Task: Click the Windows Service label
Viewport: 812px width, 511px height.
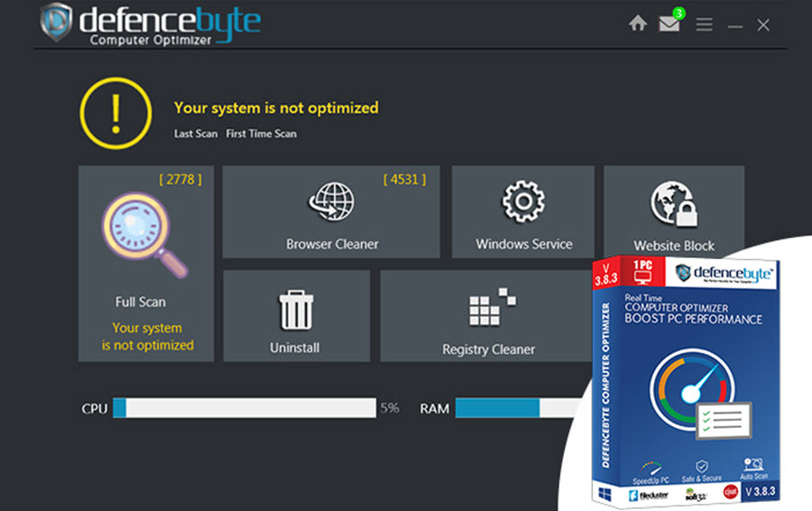Action: click(524, 244)
